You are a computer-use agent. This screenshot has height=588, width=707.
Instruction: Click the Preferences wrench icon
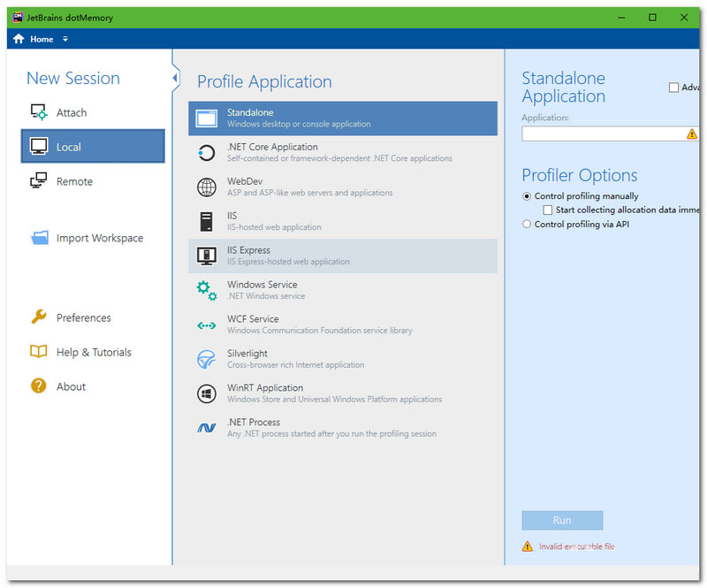(39, 317)
